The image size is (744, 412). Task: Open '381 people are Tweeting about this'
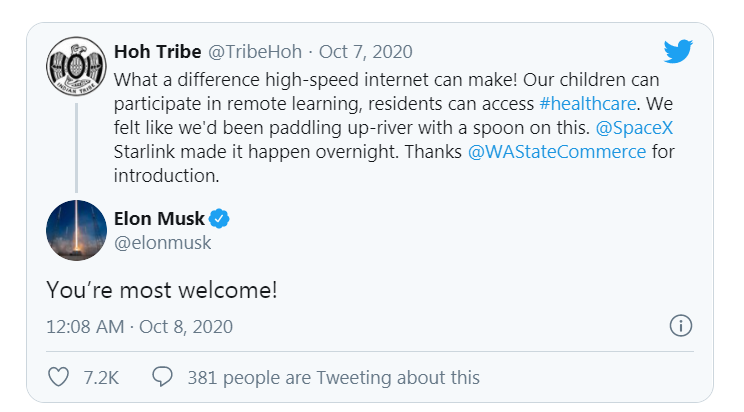pyautogui.click(x=334, y=378)
